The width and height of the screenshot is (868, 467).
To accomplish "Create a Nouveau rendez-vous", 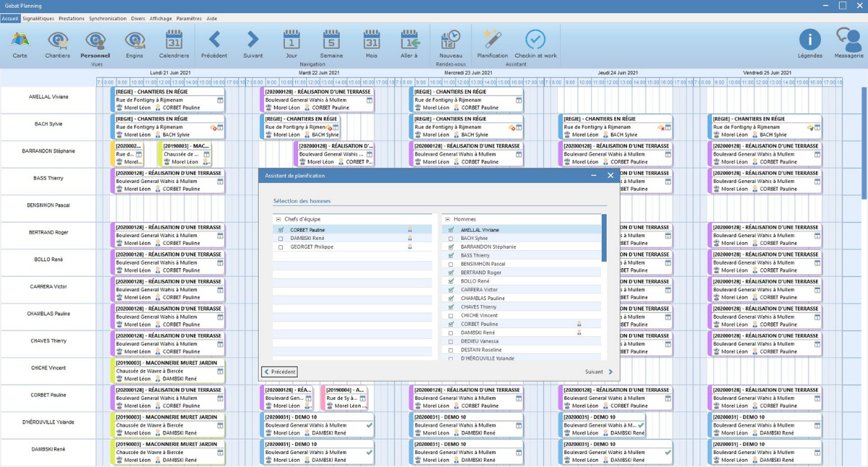I will click(451, 43).
